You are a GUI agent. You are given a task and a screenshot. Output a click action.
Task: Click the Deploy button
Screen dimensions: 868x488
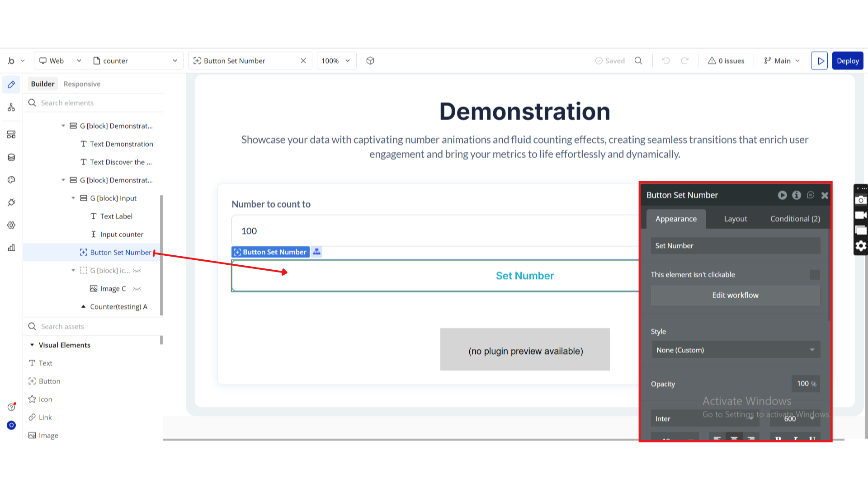[x=848, y=61]
